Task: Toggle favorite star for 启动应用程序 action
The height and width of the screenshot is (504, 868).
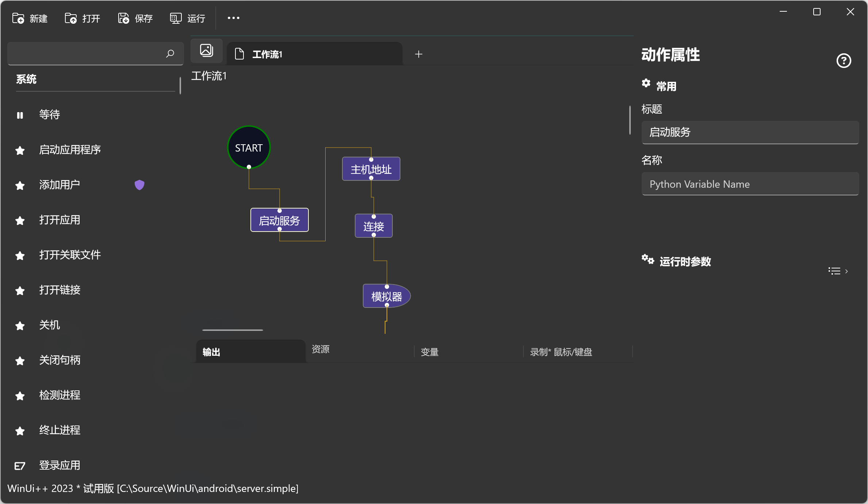Action: 20,150
